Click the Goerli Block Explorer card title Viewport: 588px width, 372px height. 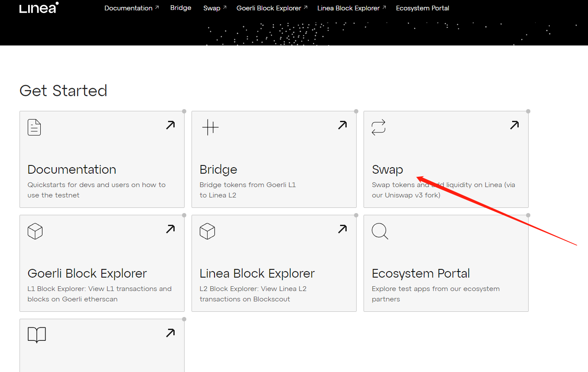(87, 273)
